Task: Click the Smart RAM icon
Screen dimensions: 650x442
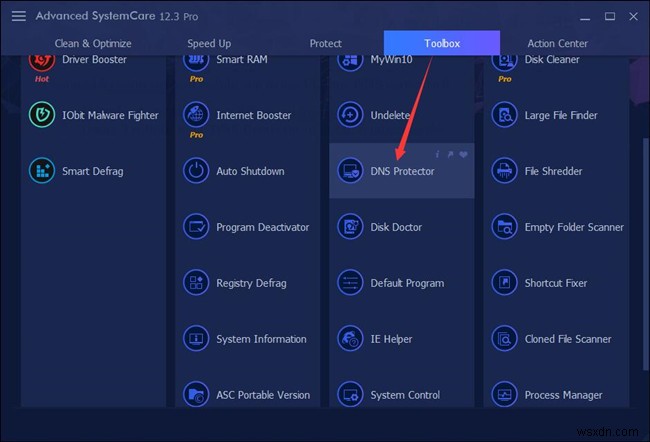Action: 196,63
